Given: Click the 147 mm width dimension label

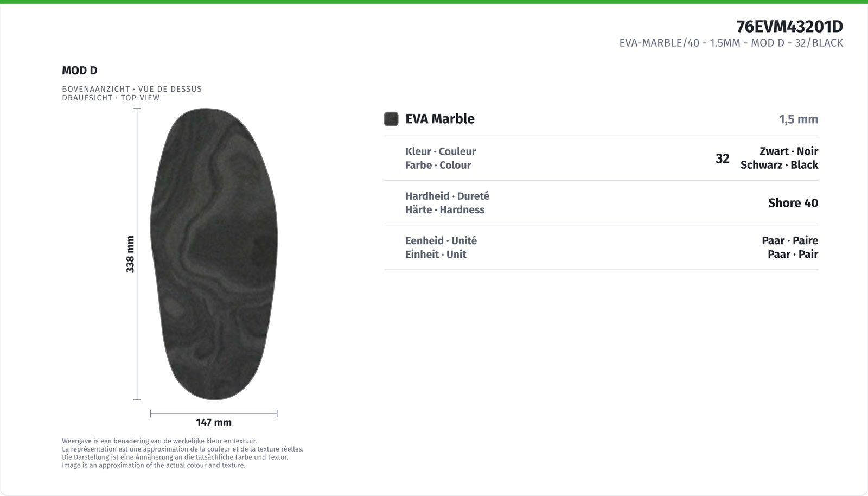Looking at the screenshot, I should [214, 422].
